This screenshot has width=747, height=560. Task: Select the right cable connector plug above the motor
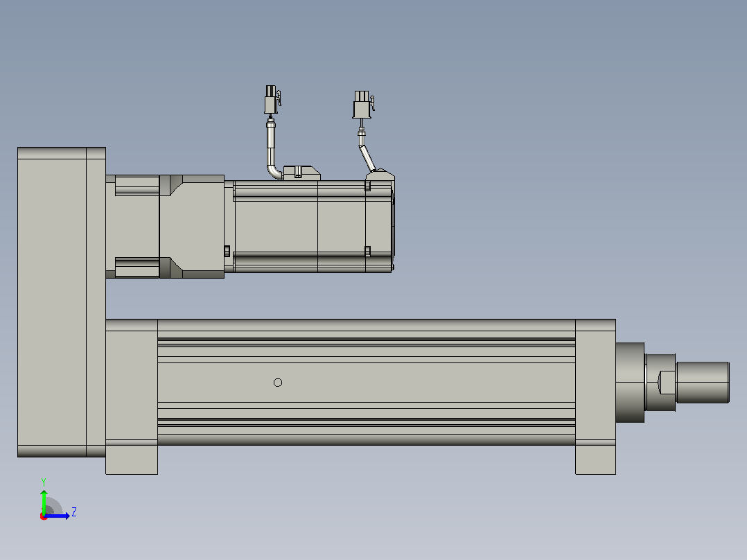tap(363, 105)
